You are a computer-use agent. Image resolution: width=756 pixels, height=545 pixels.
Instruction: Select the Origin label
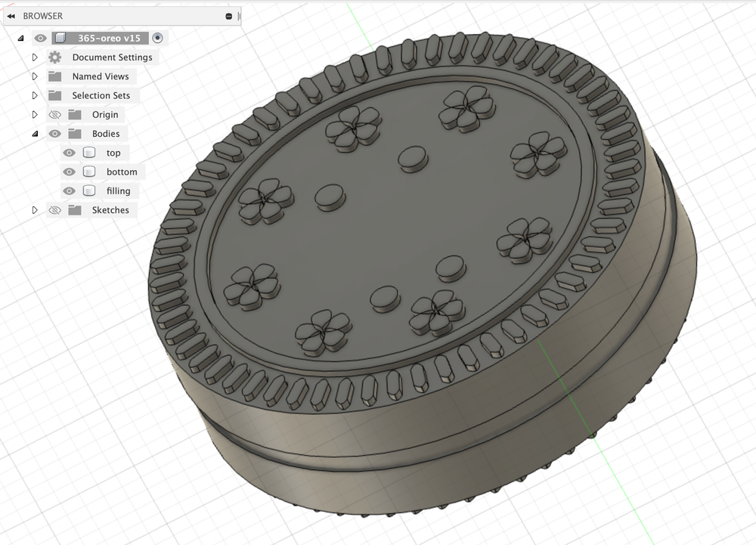pyautogui.click(x=105, y=115)
